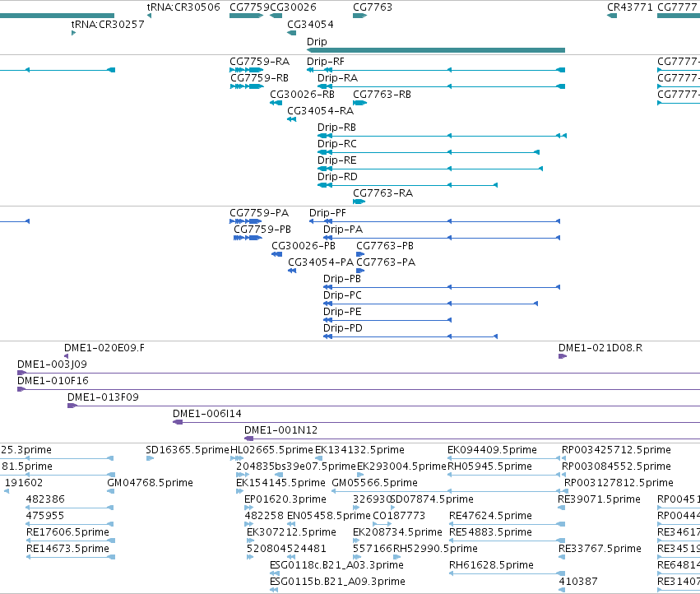The width and height of the screenshot is (700, 594).
Task: Open the CG7759-RA transcript
Action: (x=246, y=70)
